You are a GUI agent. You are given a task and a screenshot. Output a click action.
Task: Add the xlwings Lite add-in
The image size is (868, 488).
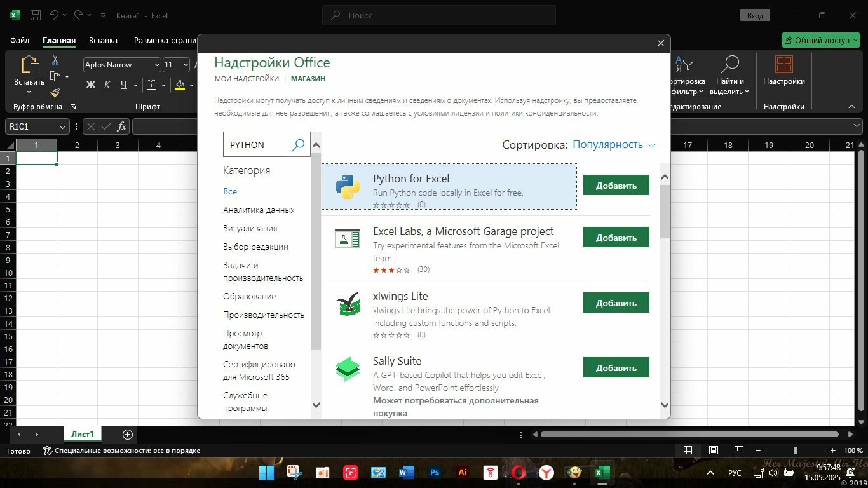pos(616,303)
